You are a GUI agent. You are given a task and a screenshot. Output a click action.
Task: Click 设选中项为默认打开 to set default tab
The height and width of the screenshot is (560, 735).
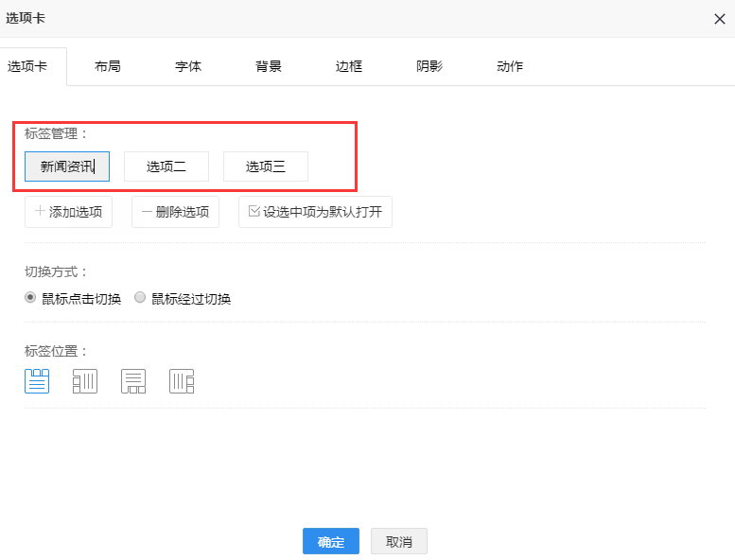[x=315, y=212]
